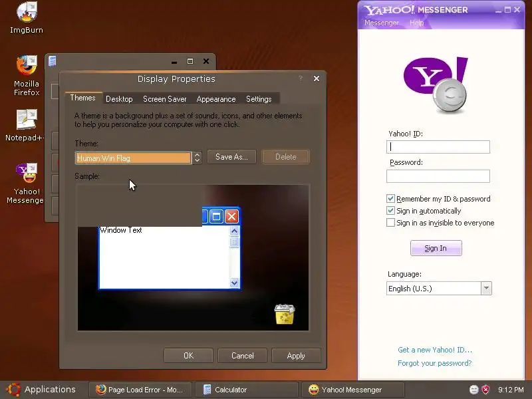Screen dimensions: 532x399
Task: Click the sample window scrollbar down arrow
Action: point(234,282)
